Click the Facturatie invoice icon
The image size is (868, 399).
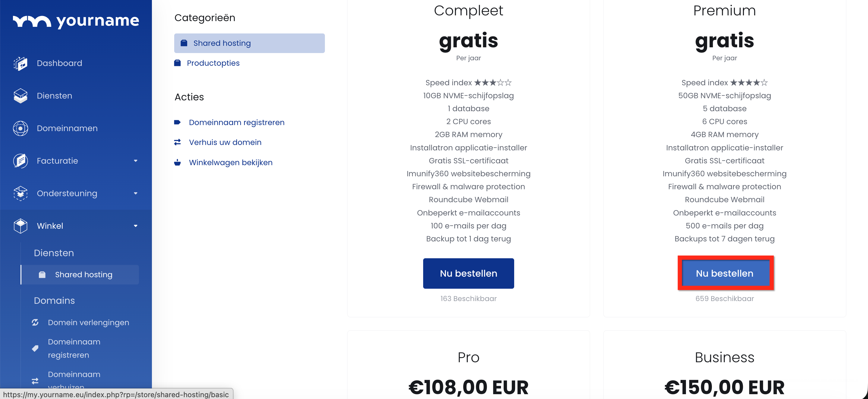(20, 161)
